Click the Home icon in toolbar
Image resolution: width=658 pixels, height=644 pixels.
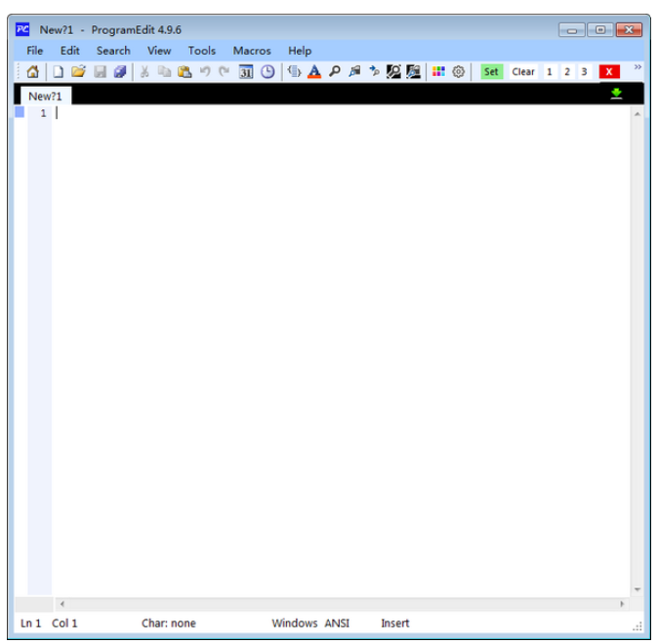[x=33, y=72]
